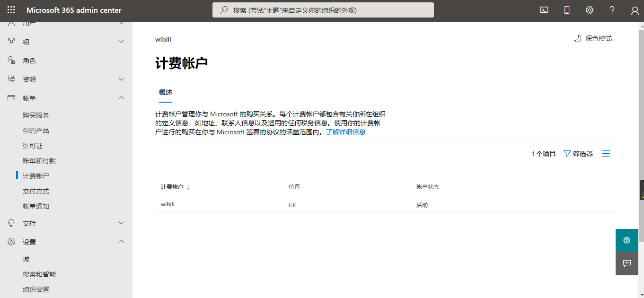This screenshot has height=298, width=644.
Task: Click the moon dark mode icon
Action: pyautogui.click(x=577, y=39)
